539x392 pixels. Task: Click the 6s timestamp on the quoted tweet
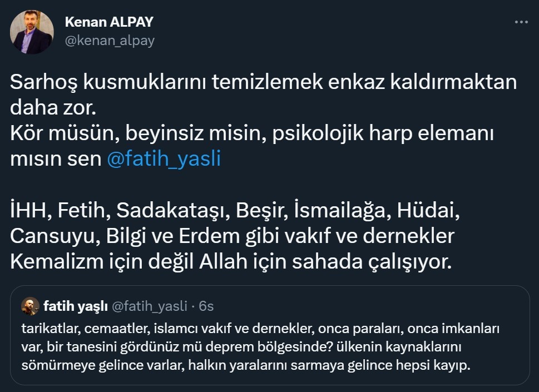pyautogui.click(x=206, y=306)
